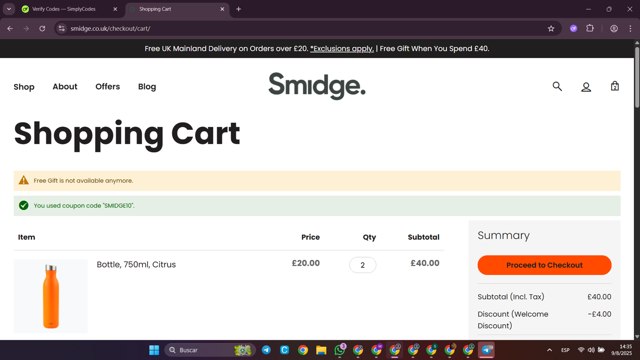640x360 pixels.
Task: Open the tab search dropdown arrow
Action: [9, 9]
